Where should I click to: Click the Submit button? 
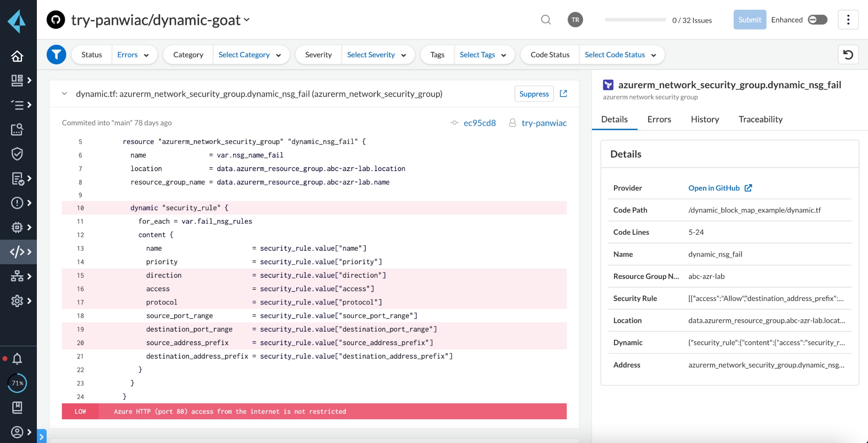click(x=749, y=20)
